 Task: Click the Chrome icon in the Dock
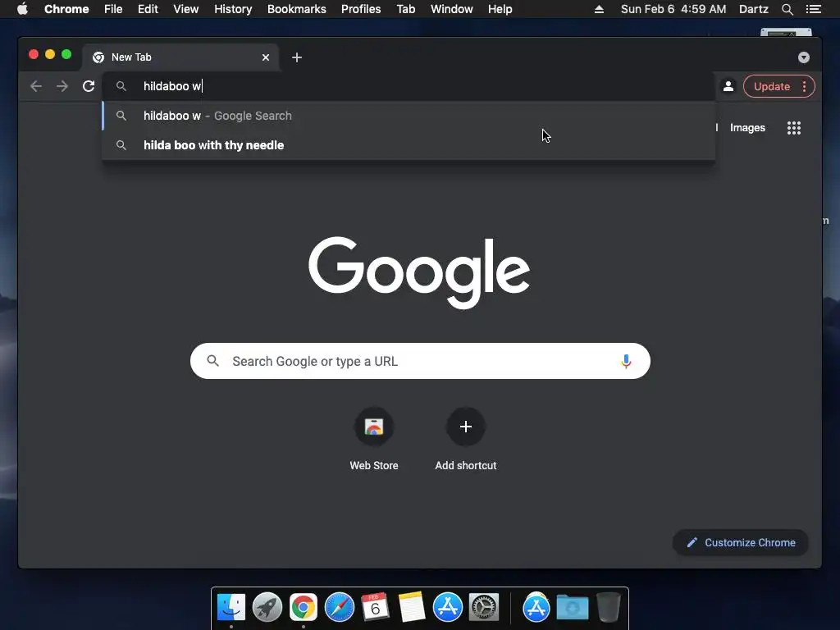point(304,607)
